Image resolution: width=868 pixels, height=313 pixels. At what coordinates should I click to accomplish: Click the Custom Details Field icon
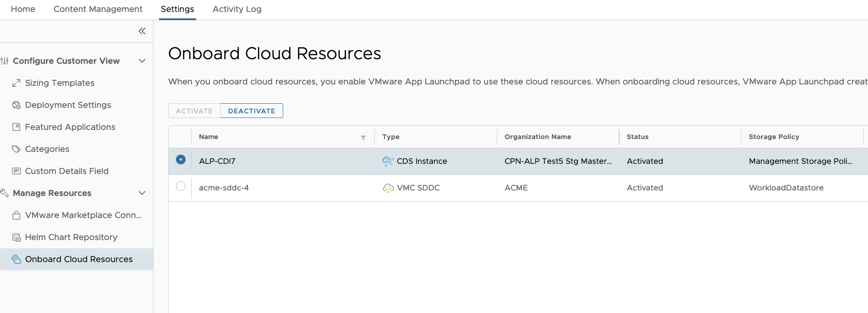coord(16,171)
